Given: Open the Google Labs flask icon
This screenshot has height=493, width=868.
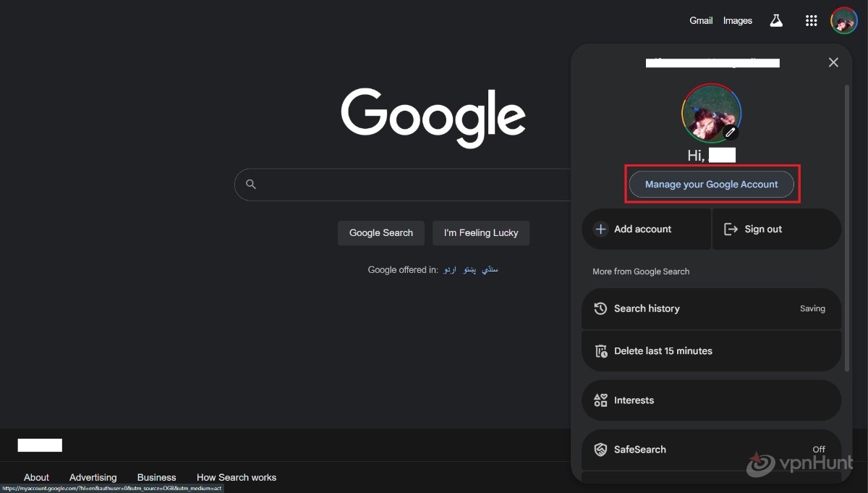Looking at the screenshot, I should [x=776, y=20].
